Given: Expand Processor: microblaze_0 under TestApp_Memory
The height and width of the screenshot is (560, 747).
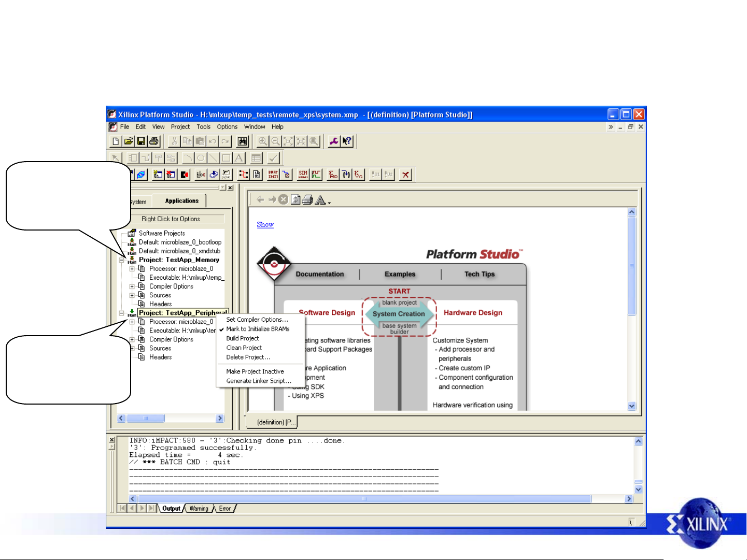Looking at the screenshot, I should coord(132,269).
